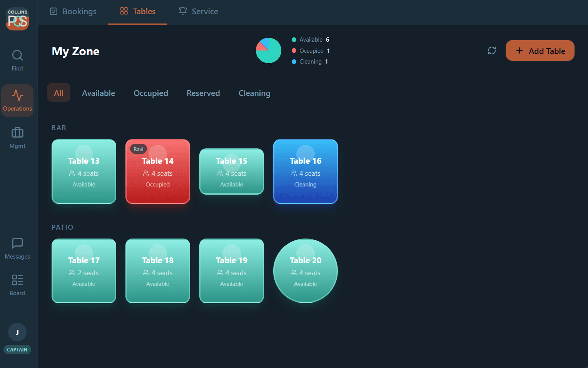Switch to the Tables tab
Viewport: 588px width, 368px height.
coord(137,12)
